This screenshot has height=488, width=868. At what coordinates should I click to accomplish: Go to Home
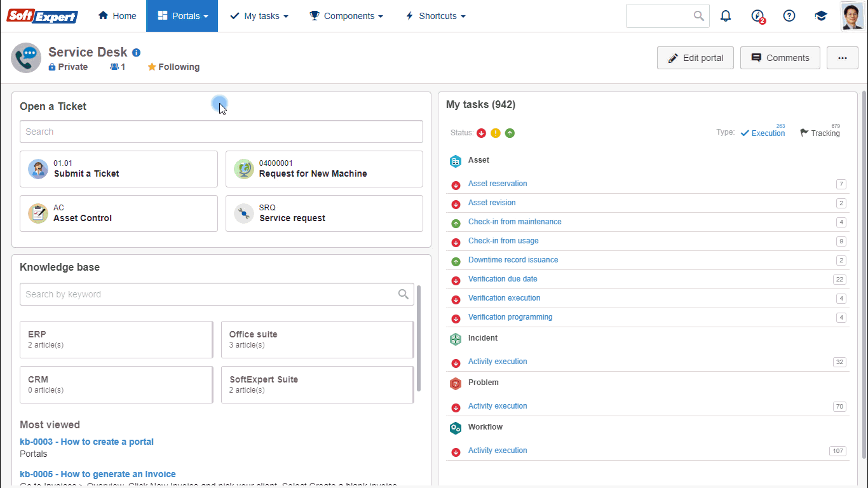point(118,16)
